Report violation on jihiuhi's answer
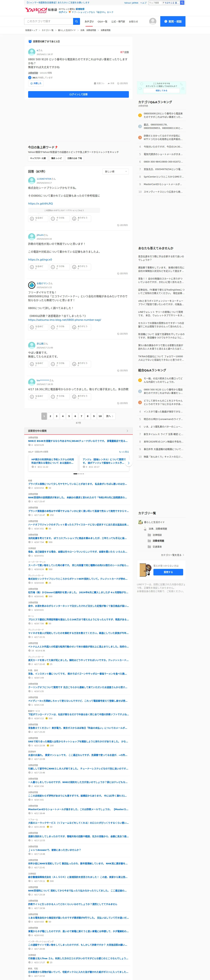This screenshot has height=980, width=210. pos(122,274)
